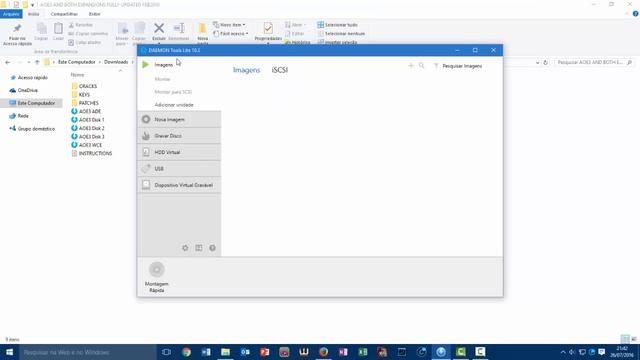This screenshot has width=640, height=360.
Task: Open Explorer help question mark icon
Action: pyautogui.click(x=636, y=14)
